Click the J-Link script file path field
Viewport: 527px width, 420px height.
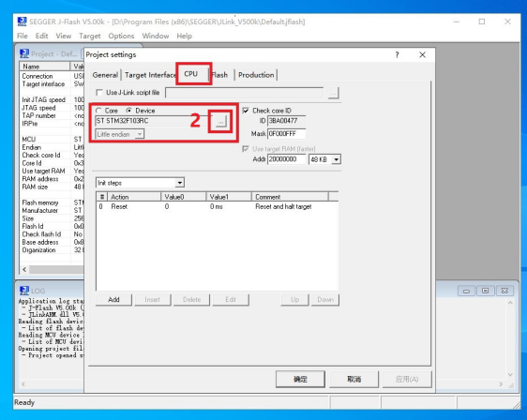pos(245,93)
